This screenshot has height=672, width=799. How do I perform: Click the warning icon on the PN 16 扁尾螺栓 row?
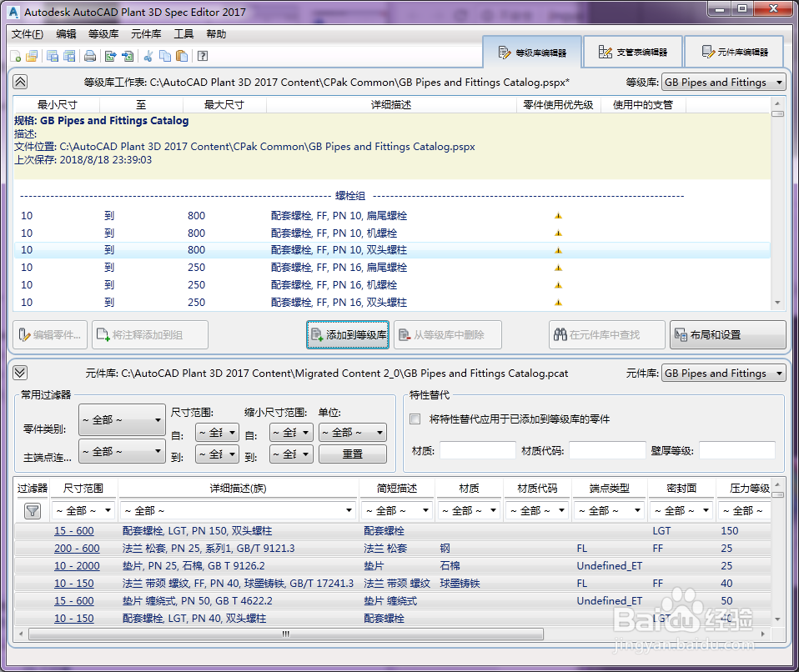559,268
